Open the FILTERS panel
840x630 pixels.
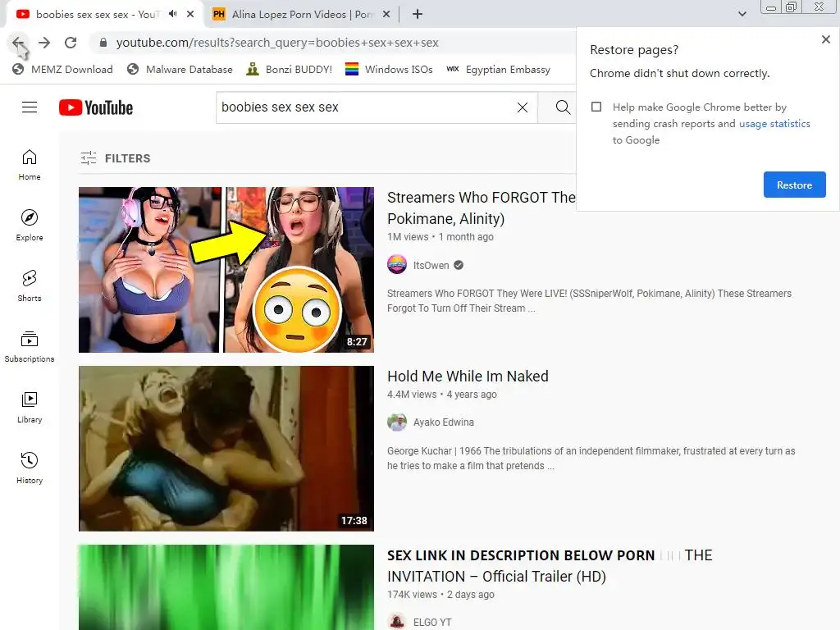115,158
